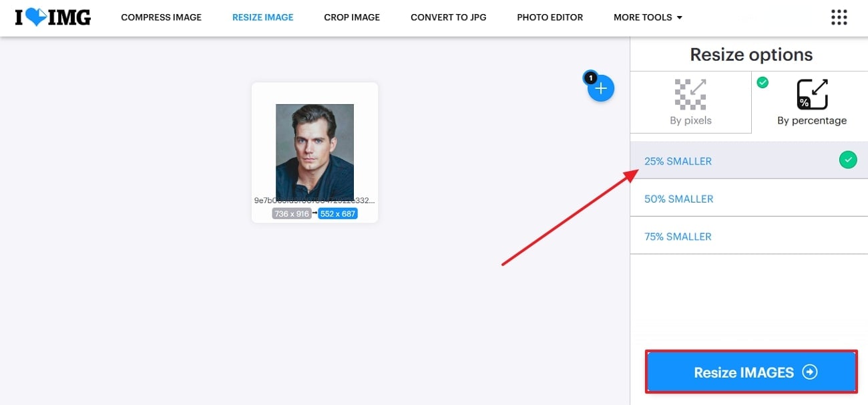The width and height of the screenshot is (868, 405).
Task: Open the apps grid menu icon
Action: [839, 17]
